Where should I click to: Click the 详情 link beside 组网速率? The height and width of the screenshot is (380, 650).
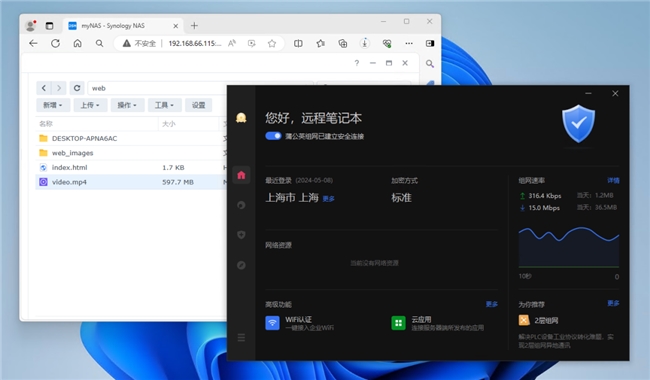613,180
